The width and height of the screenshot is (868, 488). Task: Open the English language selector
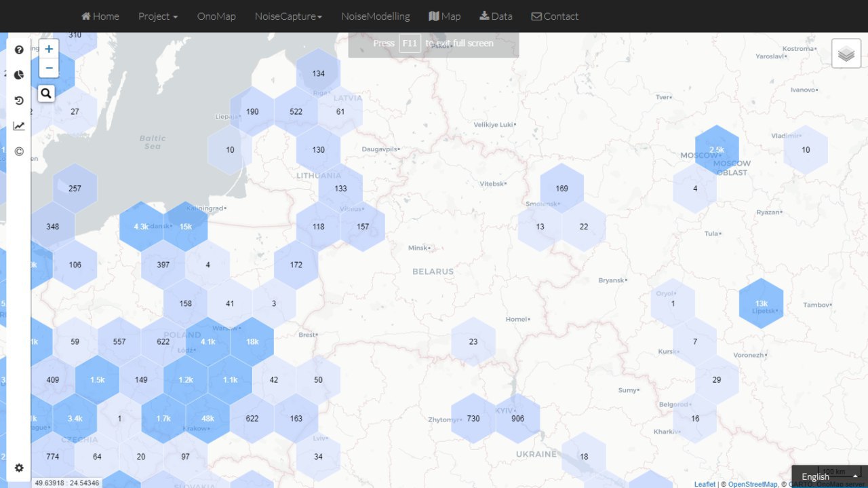830,476
